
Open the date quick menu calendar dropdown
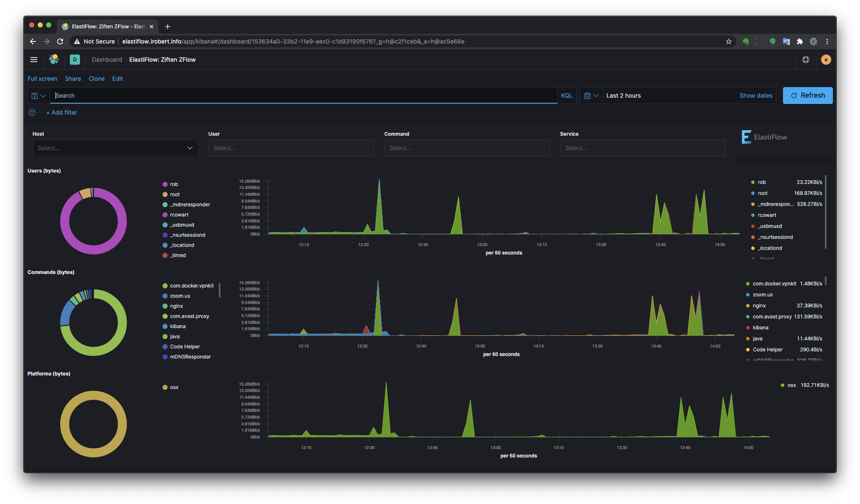pyautogui.click(x=591, y=96)
